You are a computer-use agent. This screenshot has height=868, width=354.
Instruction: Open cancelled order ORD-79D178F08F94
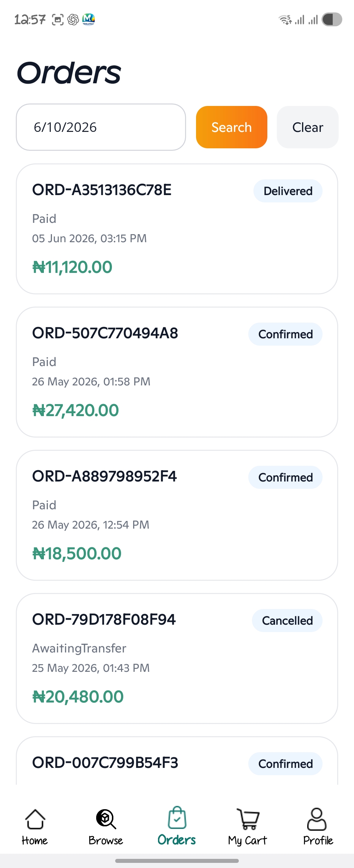pyautogui.click(x=177, y=658)
